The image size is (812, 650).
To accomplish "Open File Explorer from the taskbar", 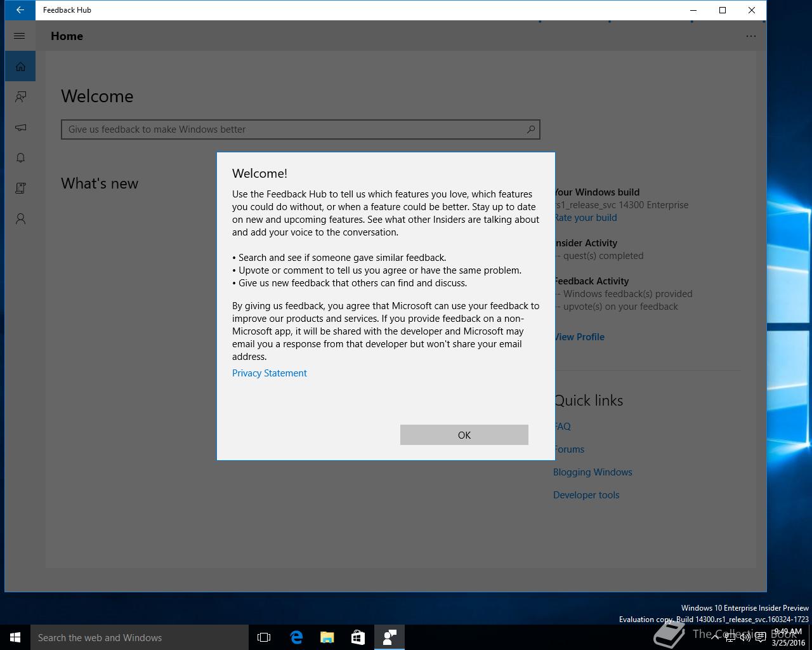I will point(327,637).
